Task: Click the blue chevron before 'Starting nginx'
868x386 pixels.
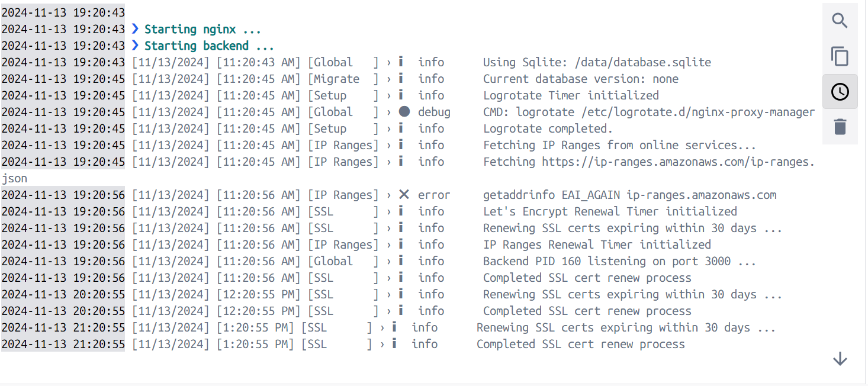Action: tap(135, 29)
